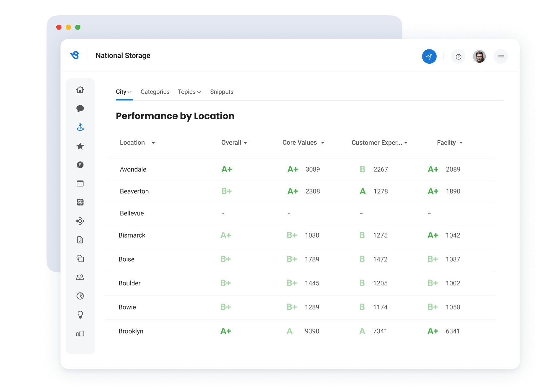
Task: Click Avondale's Customer Experience count 2267
Action: (x=381, y=169)
